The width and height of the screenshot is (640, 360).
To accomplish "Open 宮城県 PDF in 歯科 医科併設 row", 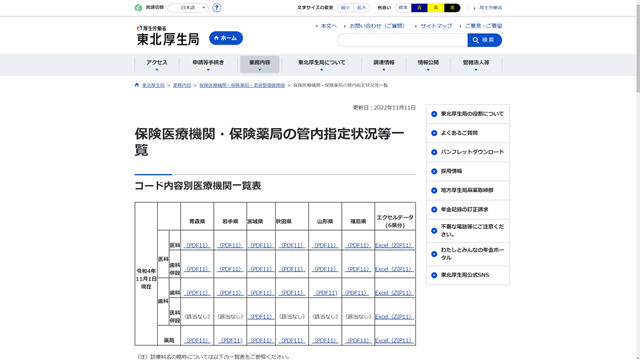I will pos(261,316).
